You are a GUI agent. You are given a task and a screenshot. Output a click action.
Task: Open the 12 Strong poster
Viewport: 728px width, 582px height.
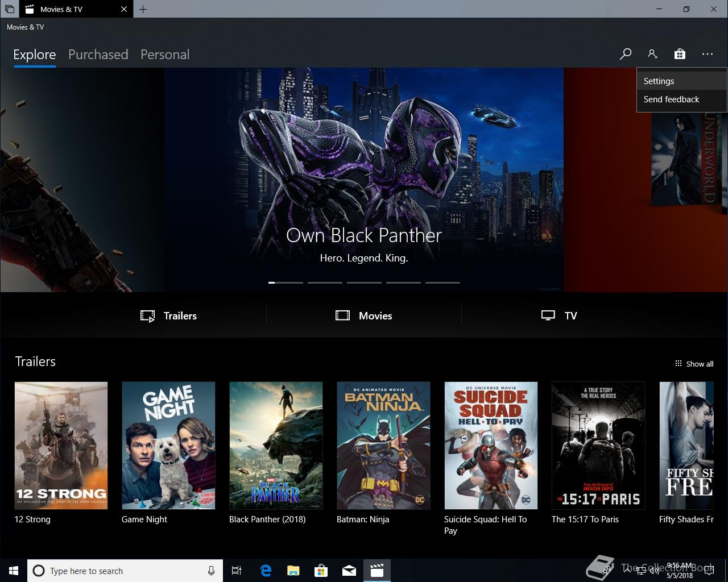61,446
